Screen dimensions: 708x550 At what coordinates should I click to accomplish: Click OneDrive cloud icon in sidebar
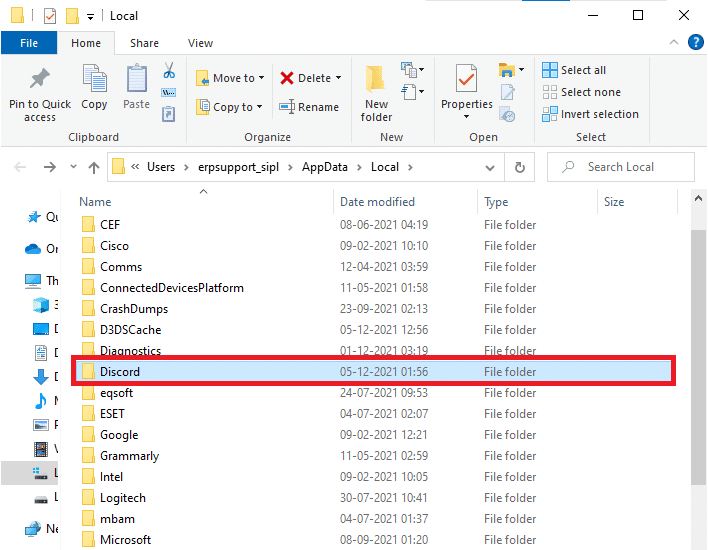[x=33, y=249]
